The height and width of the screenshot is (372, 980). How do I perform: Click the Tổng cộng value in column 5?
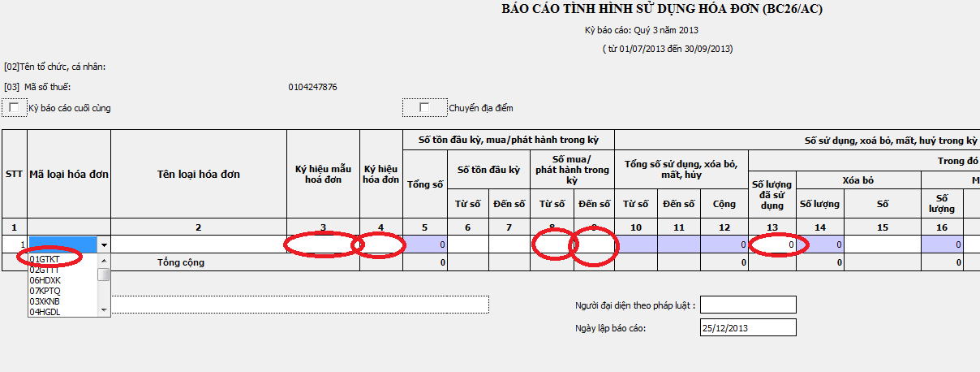pyautogui.click(x=425, y=262)
